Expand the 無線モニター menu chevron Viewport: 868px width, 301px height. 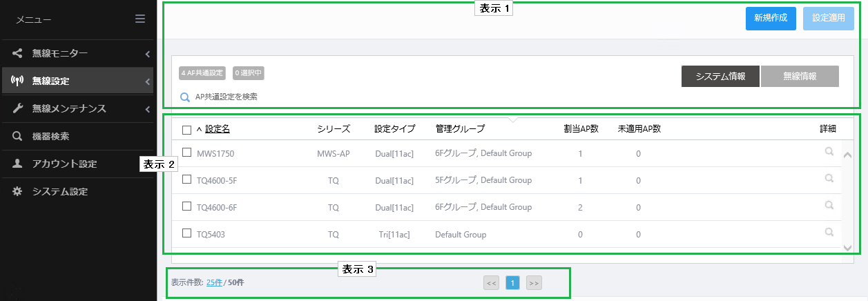[147, 53]
